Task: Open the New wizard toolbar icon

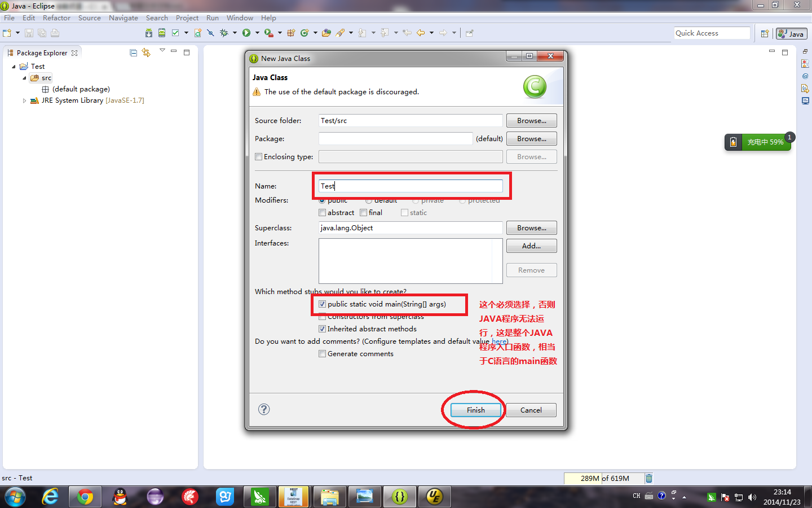Action: (7, 33)
